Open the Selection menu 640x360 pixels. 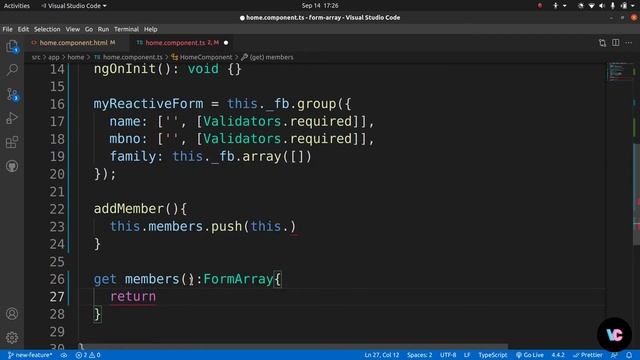point(47,29)
